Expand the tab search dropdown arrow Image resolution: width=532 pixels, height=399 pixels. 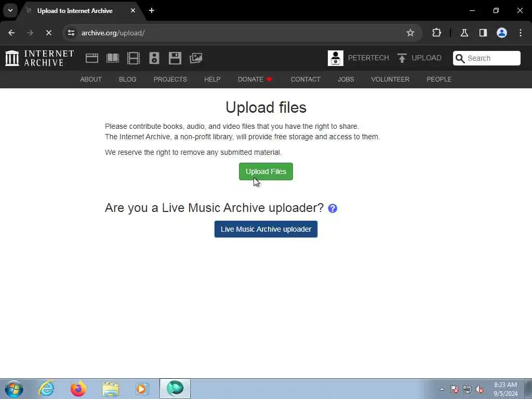pyautogui.click(x=10, y=10)
